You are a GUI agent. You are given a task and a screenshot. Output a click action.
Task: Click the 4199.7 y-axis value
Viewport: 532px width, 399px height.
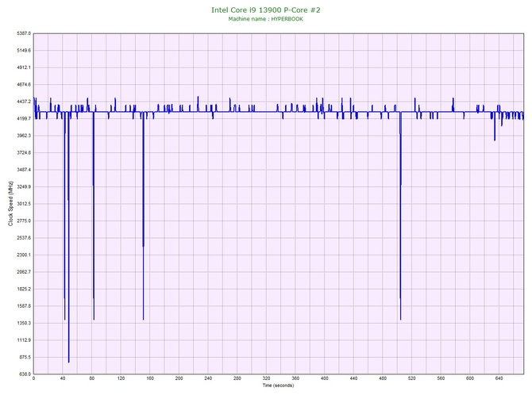coord(24,119)
